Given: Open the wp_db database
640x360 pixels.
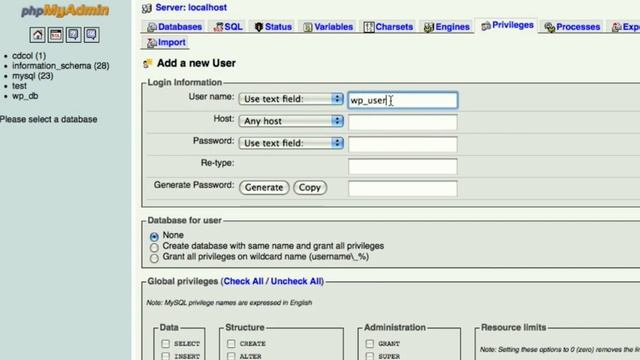Looking at the screenshot, I should click(x=25, y=96).
